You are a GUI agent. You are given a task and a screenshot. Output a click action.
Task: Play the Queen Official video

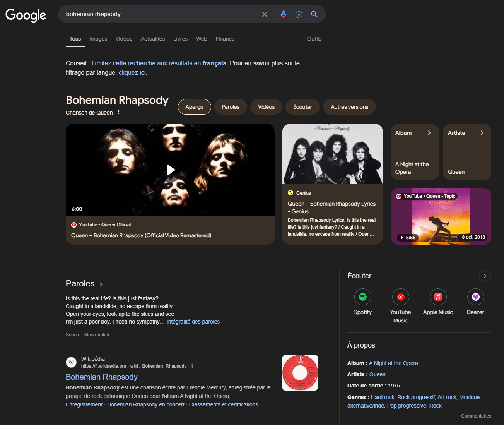(x=170, y=170)
